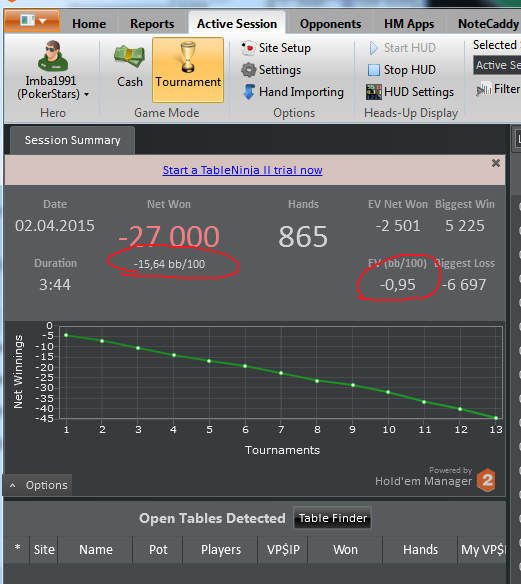Sort tables by Players column
521x584 pixels.
click(220, 550)
